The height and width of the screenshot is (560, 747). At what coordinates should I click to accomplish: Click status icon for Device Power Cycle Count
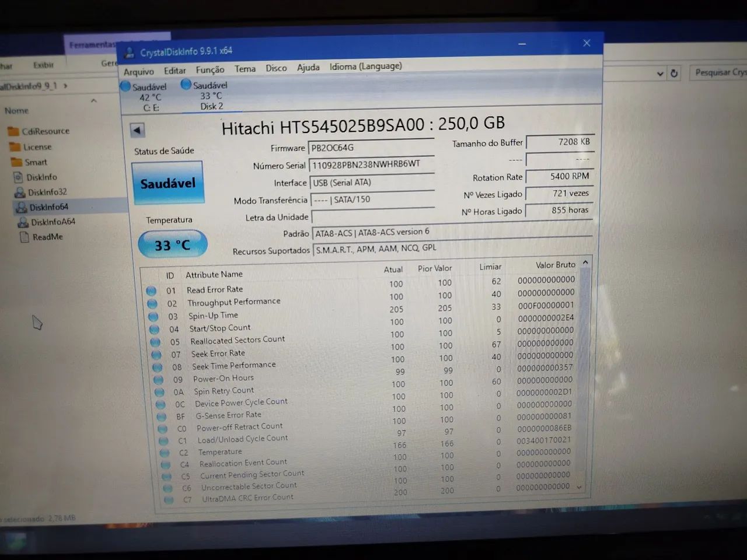161,404
